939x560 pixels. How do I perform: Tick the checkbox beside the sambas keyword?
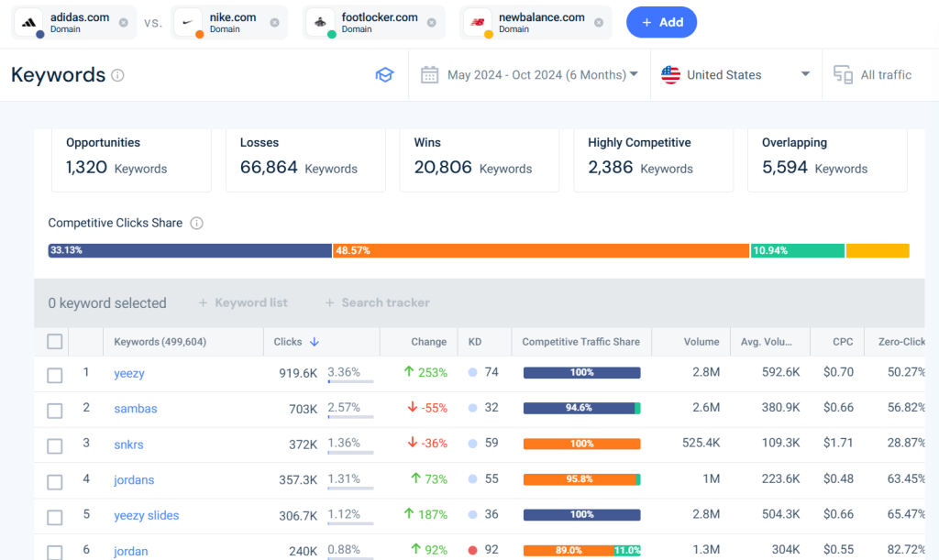[54, 411]
